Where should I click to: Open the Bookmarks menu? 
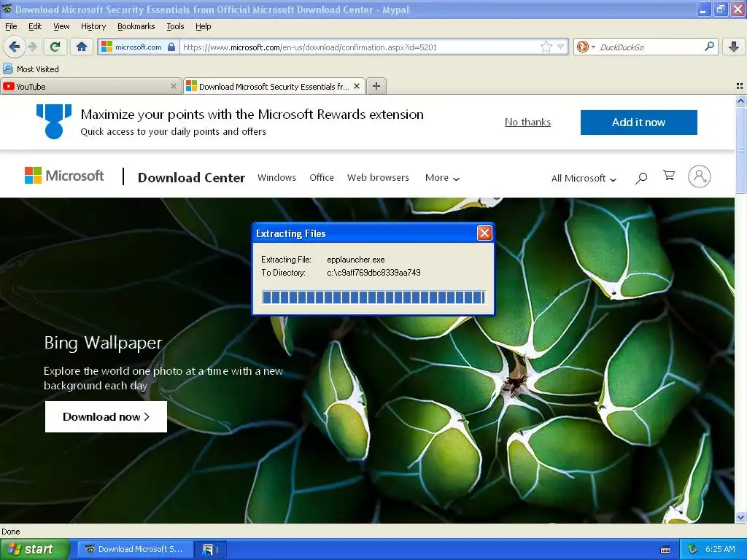pyautogui.click(x=136, y=26)
